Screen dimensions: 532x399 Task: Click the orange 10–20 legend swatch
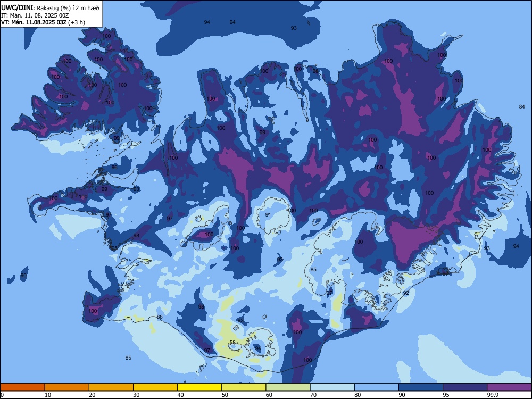(67, 387)
